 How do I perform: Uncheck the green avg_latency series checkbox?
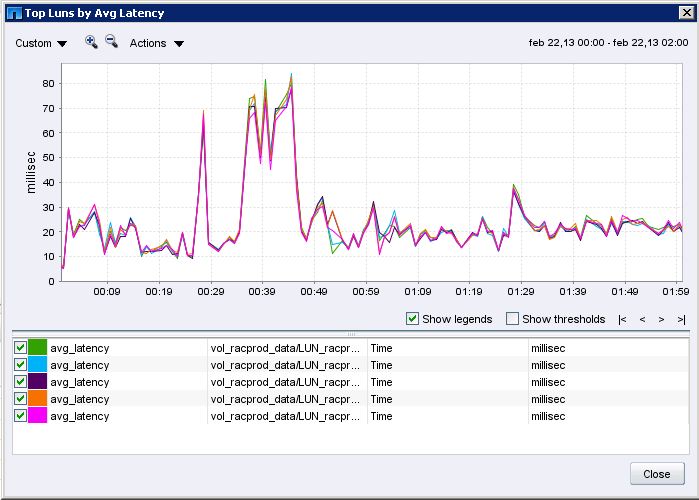[21, 348]
